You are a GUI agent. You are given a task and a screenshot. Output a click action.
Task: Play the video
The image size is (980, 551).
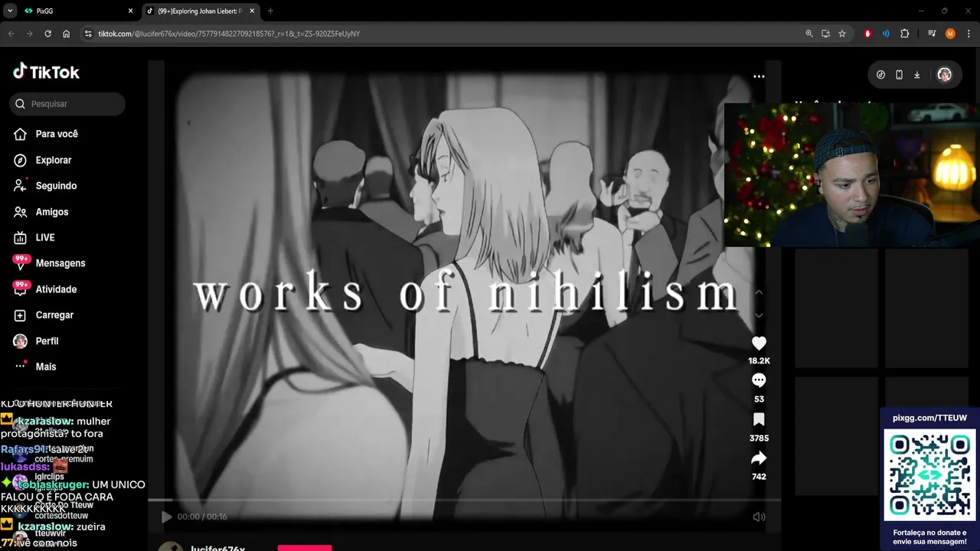pyautogui.click(x=166, y=517)
